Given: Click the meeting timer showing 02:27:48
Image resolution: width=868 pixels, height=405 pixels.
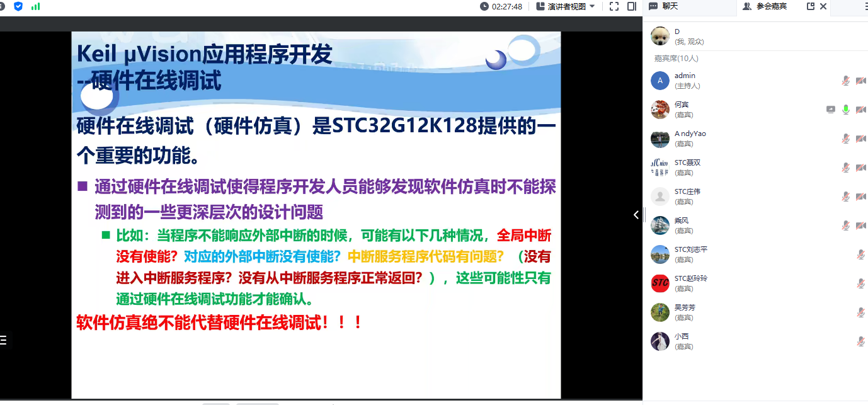Looking at the screenshot, I should [501, 6].
